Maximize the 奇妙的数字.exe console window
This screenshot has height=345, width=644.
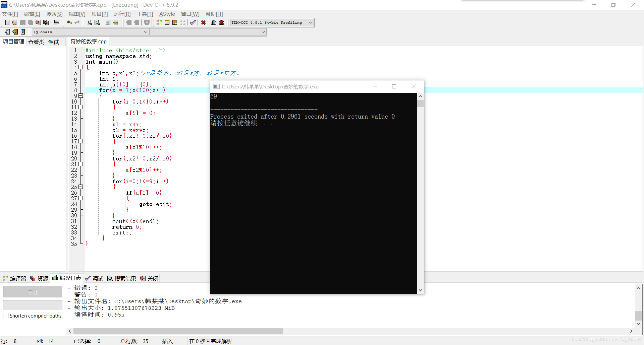394,86
